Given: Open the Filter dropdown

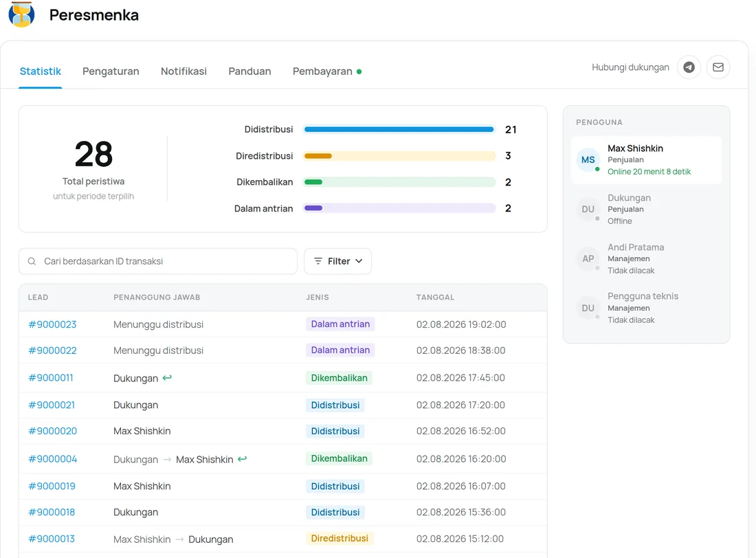Looking at the screenshot, I should tap(337, 261).
